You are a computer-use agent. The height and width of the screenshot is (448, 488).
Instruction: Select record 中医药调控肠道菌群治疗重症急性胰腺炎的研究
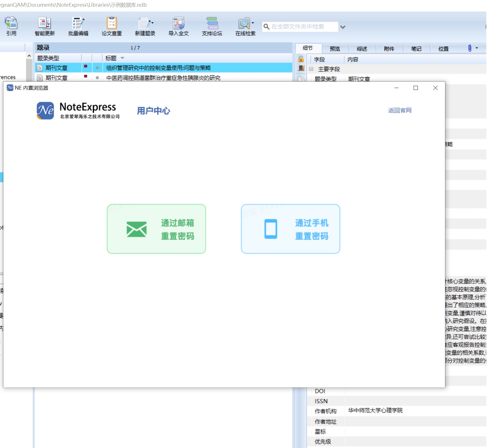[163, 78]
